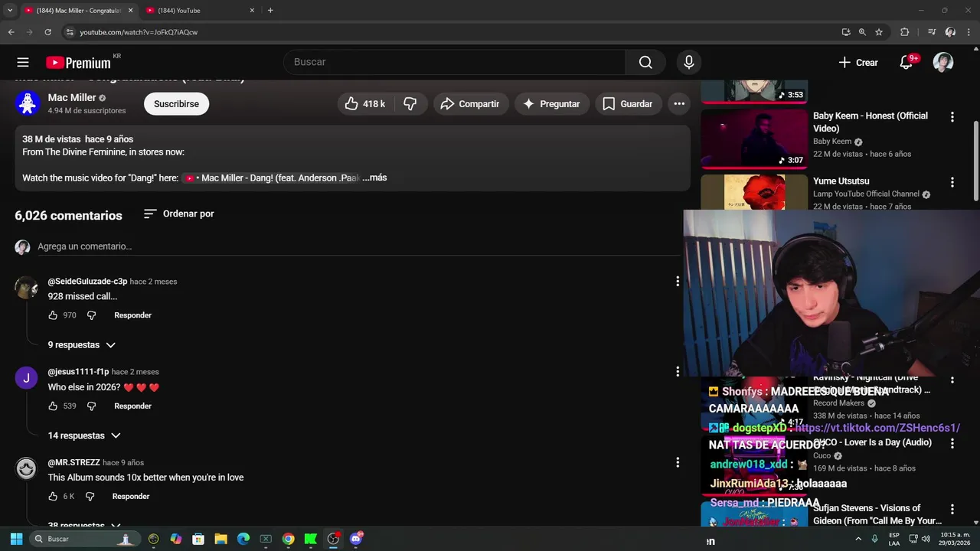Open Mac Miller - Dang! linked video
This screenshot has height=551, width=980.
pos(272,178)
